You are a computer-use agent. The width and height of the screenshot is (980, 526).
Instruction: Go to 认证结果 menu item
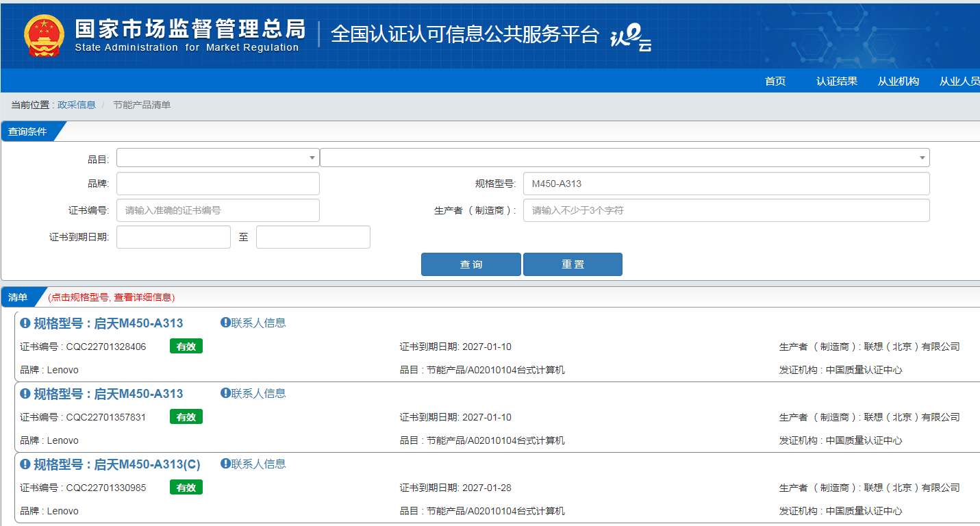coord(836,81)
